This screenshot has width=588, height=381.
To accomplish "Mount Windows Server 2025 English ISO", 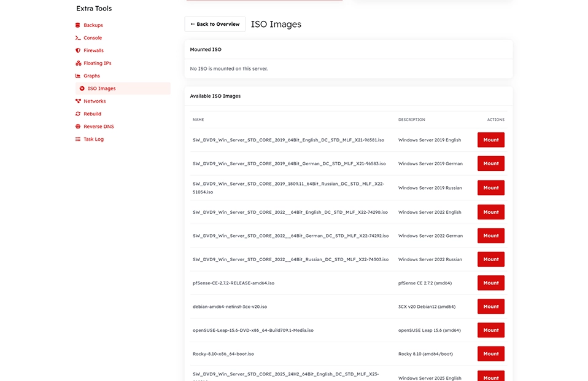I will click(490, 377).
